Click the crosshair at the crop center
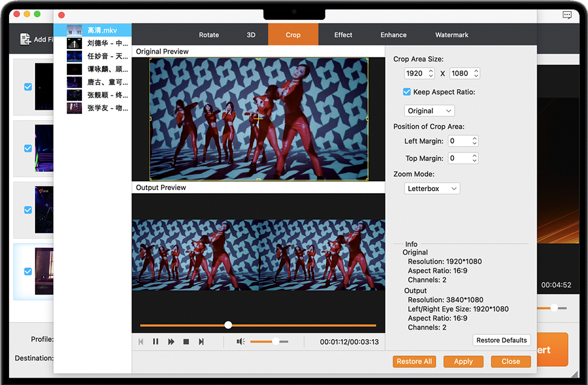Viewport: 588px width, 385px height. (x=258, y=119)
